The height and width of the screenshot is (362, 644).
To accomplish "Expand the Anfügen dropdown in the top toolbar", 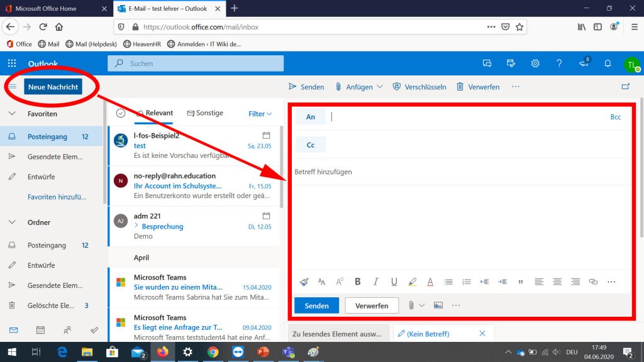I will pos(379,87).
